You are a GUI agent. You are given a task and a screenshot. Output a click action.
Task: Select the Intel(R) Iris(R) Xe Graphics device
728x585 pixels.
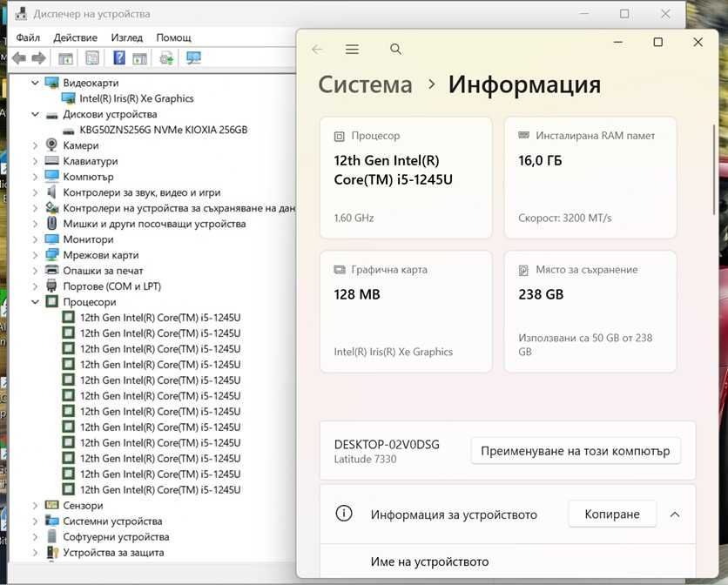click(136, 98)
